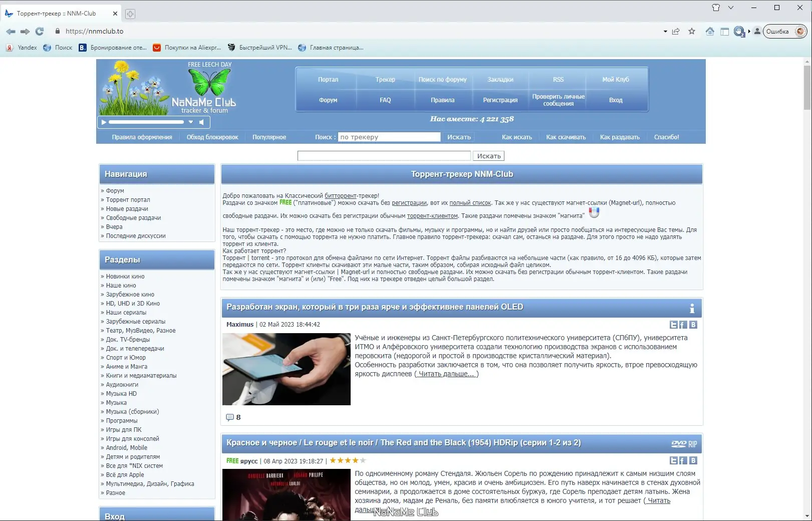Click Искать beside the wide search box
This screenshot has height=521, width=812.
pyautogui.click(x=489, y=156)
